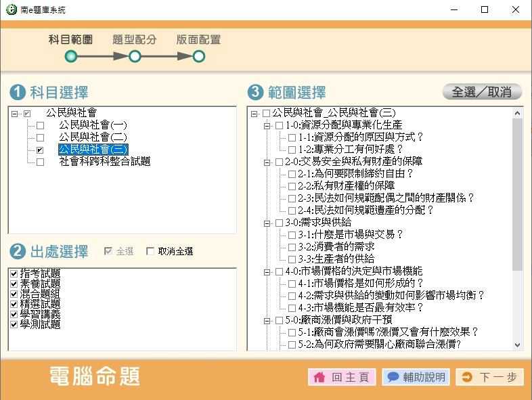Select 社會科跨科整合試題 label text

pyautogui.click(x=105, y=162)
